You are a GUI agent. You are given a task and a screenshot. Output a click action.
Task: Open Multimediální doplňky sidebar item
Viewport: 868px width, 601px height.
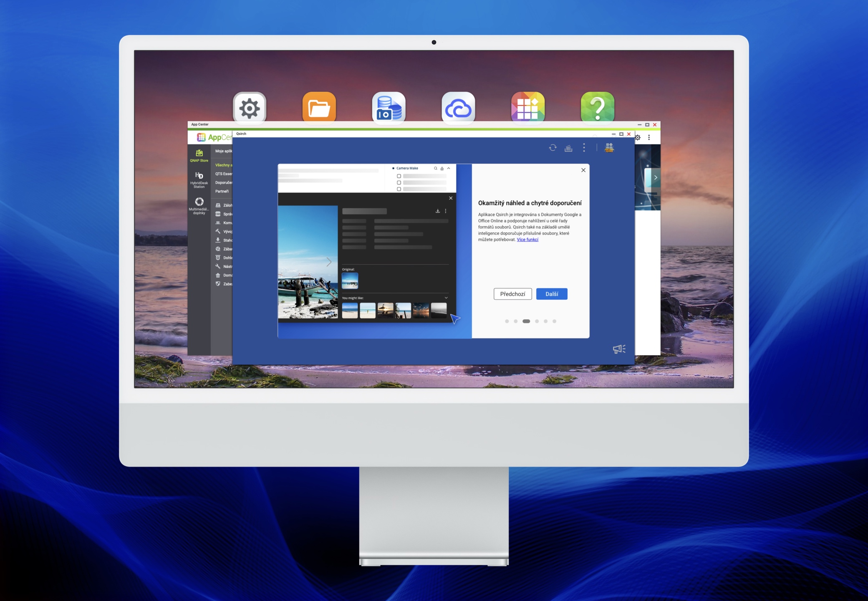[x=199, y=205]
